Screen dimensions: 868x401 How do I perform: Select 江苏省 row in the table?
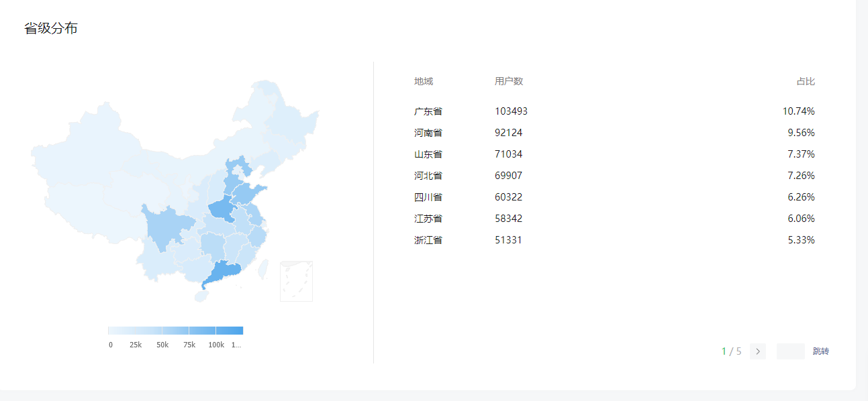[x=614, y=219]
